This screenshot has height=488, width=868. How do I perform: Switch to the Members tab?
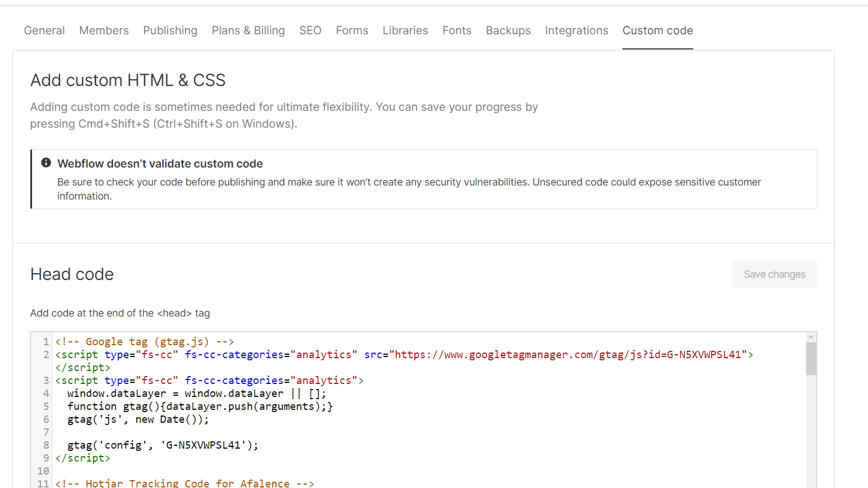(104, 30)
